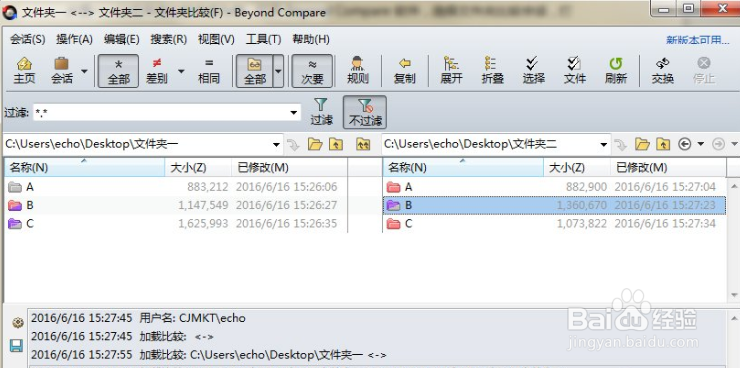Toggle the 全部 asterisk show-all filter
This screenshot has width=740, height=368.
(x=118, y=71)
